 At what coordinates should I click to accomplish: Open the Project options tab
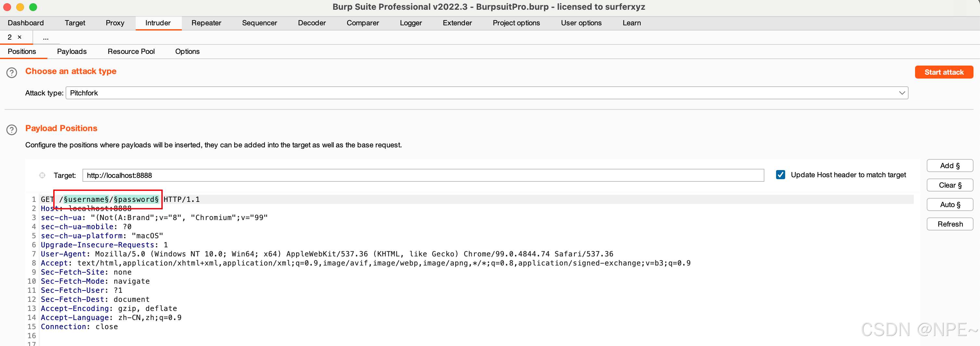[x=516, y=23]
